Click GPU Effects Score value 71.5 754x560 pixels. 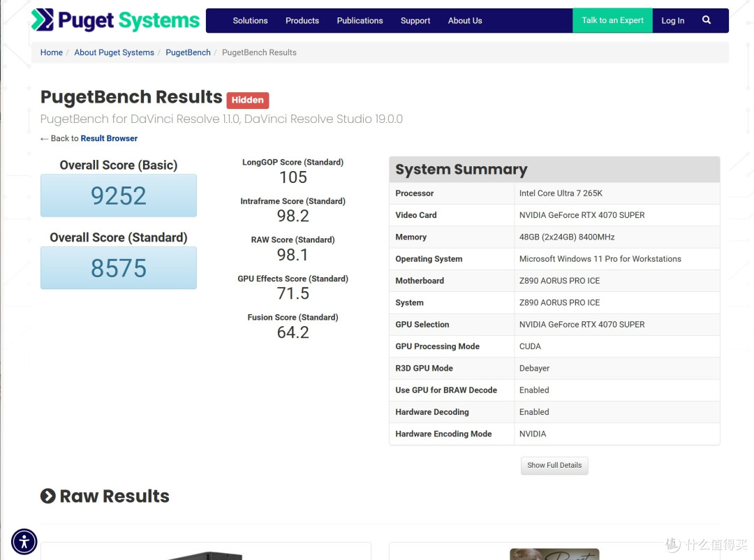[293, 293]
